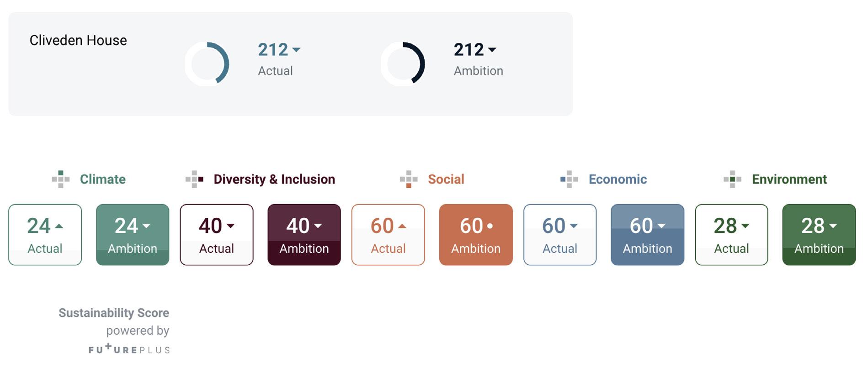Viewport: 868px width, 369px height.
Task: Open the Climate heading
Action: [x=103, y=179]
